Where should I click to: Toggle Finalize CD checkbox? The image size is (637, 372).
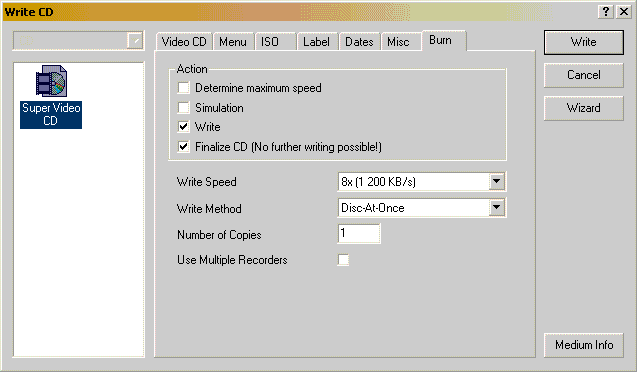184,147
